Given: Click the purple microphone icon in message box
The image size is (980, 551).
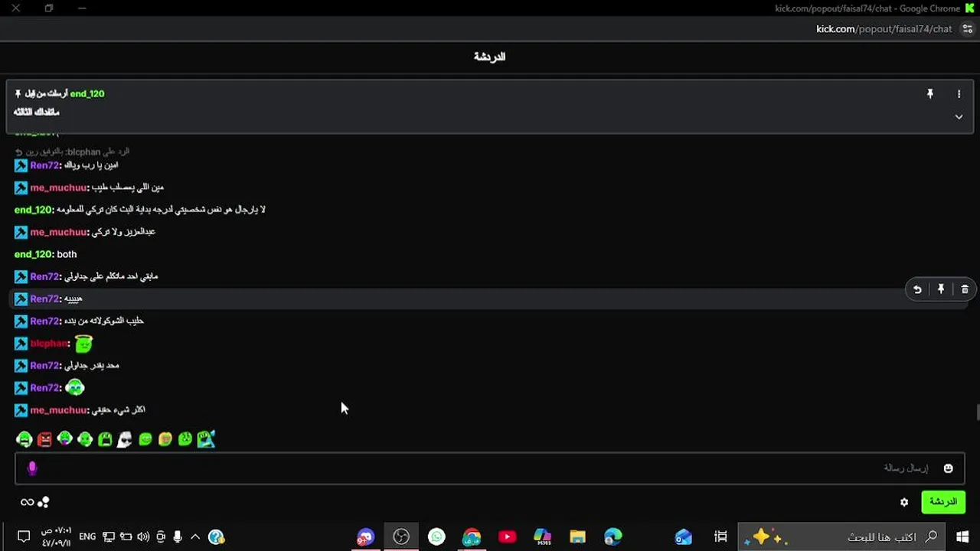Looking at the screenshot, I should pos(32,468).
